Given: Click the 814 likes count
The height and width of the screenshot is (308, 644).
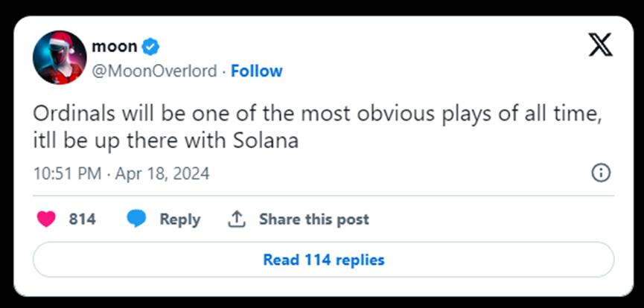Looking at the screenshot, I should [82, 219].
